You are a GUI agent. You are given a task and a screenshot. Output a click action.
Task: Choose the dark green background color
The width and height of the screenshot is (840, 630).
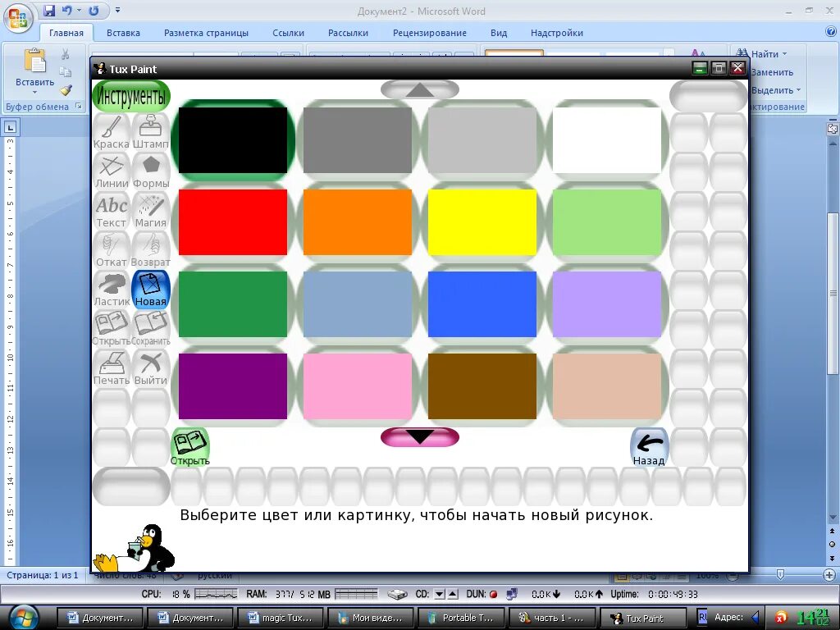tap(232, 304)
